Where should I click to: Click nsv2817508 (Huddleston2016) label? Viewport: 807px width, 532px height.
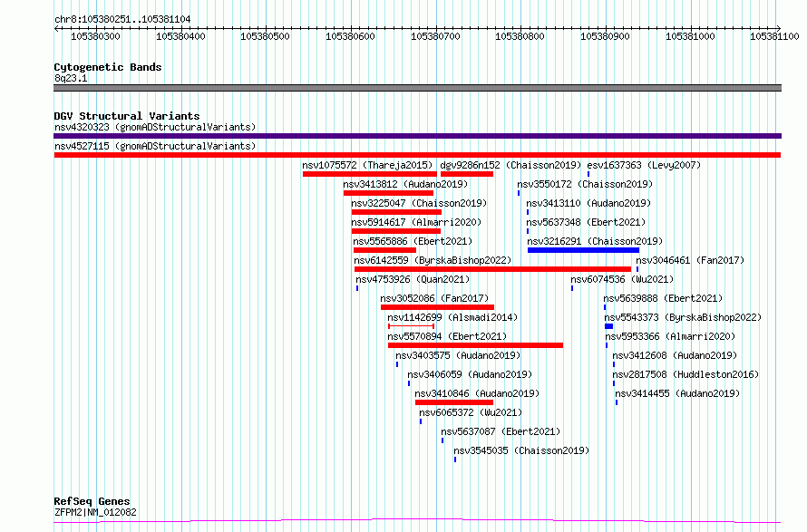tap(685, 374)
